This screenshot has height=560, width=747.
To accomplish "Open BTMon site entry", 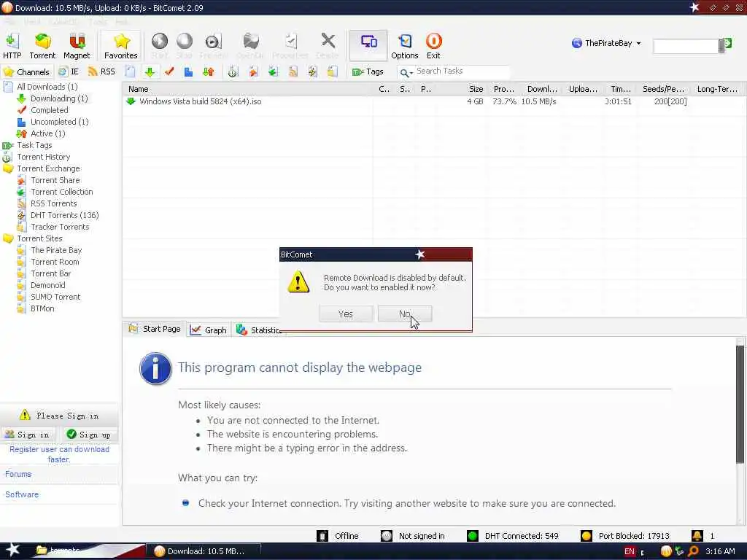I will (x=42, y=308).
